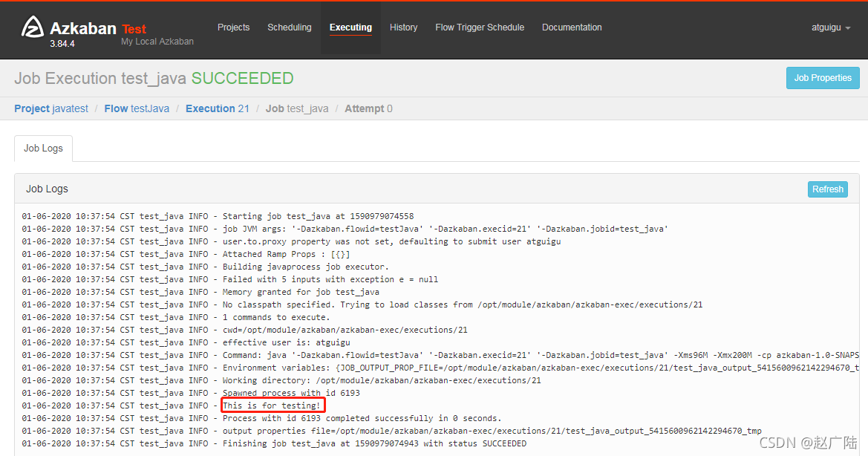Click the 'No classpath specified' log line
This screenshot has height=456, width=868.
pyautogui.click(x=362, y=305)
